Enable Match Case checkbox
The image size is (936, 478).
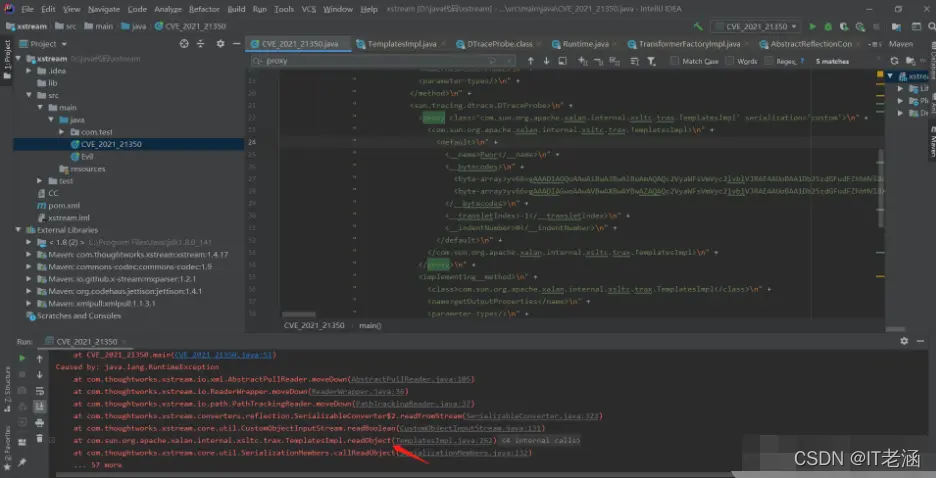pyautogui.click(x=675, y=61)
